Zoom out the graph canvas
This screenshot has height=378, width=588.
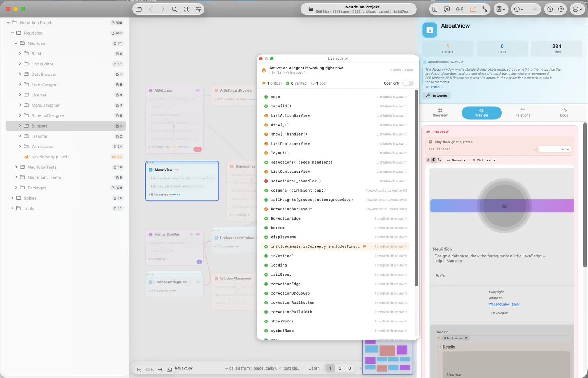pos(139,370)
